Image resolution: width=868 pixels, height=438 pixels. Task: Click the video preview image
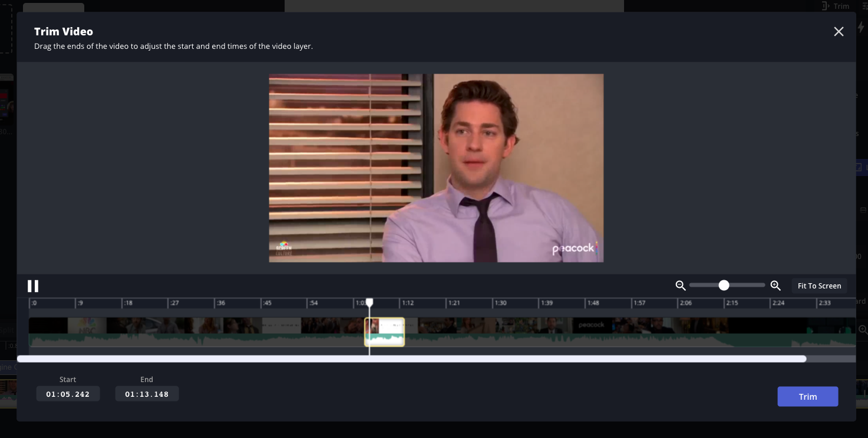[x=436, y=168]
